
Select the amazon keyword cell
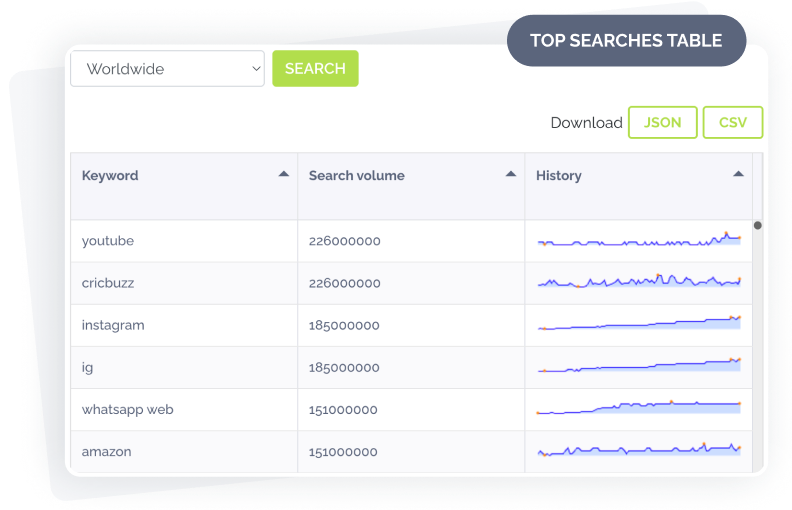[184, 452]
